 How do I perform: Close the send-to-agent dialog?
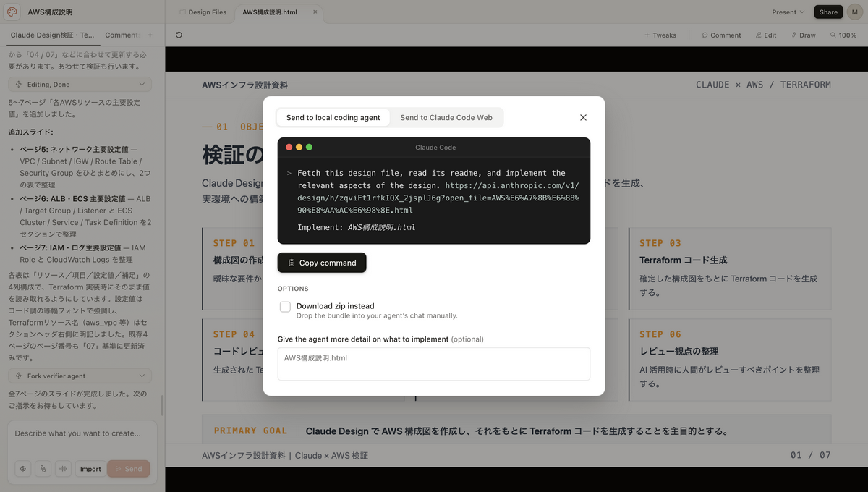point(583,117)
